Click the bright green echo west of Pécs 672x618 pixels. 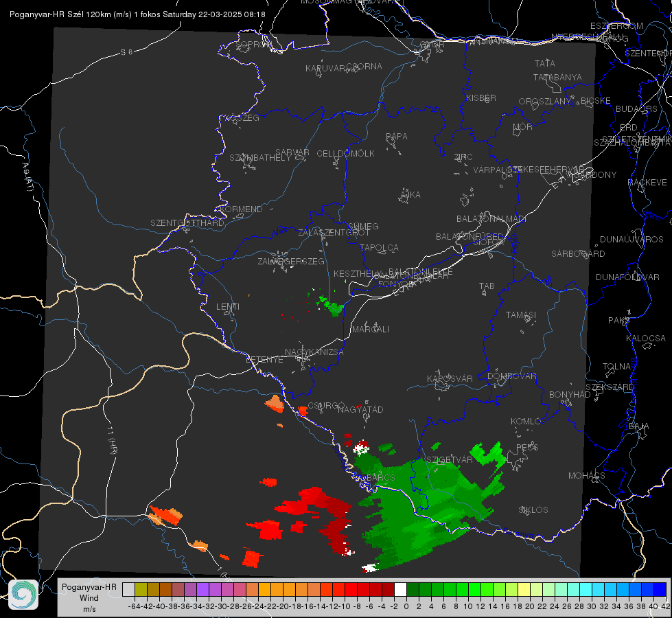pos(489,455)
